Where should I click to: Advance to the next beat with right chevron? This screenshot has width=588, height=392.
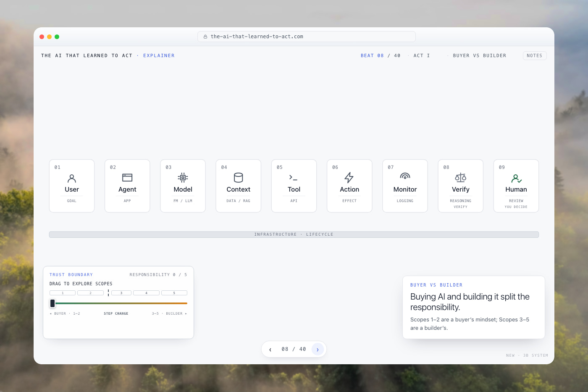(x=318, y=349)
